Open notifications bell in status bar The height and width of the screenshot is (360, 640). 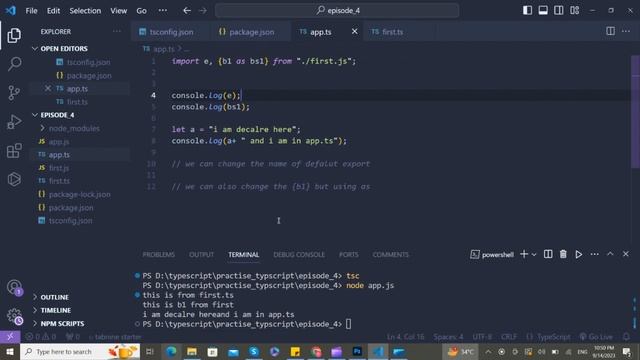[626, 337]
